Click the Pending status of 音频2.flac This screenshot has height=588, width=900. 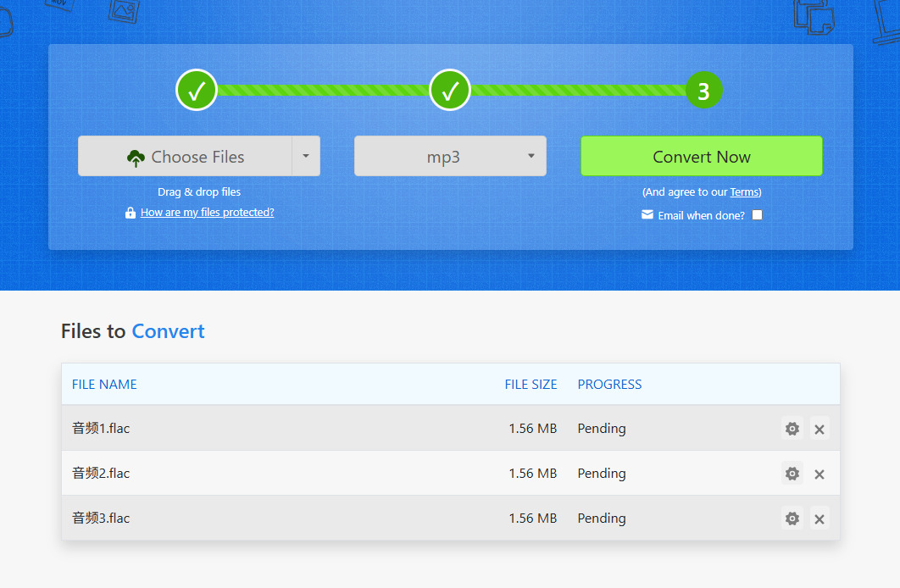pos(602,474)
